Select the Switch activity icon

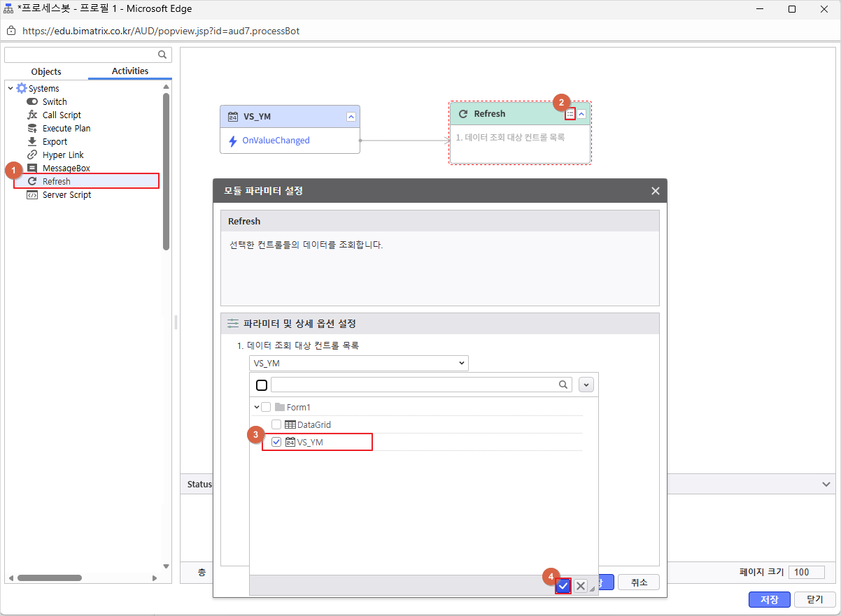tap(32, 102)
